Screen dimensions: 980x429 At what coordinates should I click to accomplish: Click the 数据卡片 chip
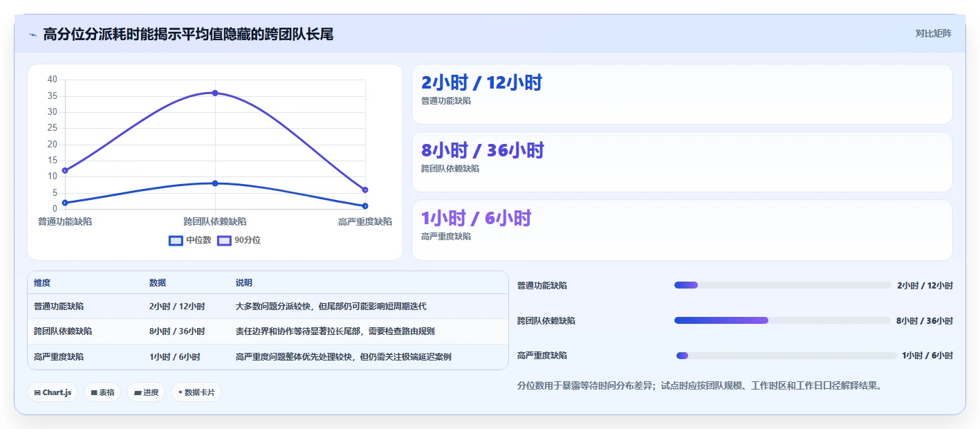tap(196, 392)
